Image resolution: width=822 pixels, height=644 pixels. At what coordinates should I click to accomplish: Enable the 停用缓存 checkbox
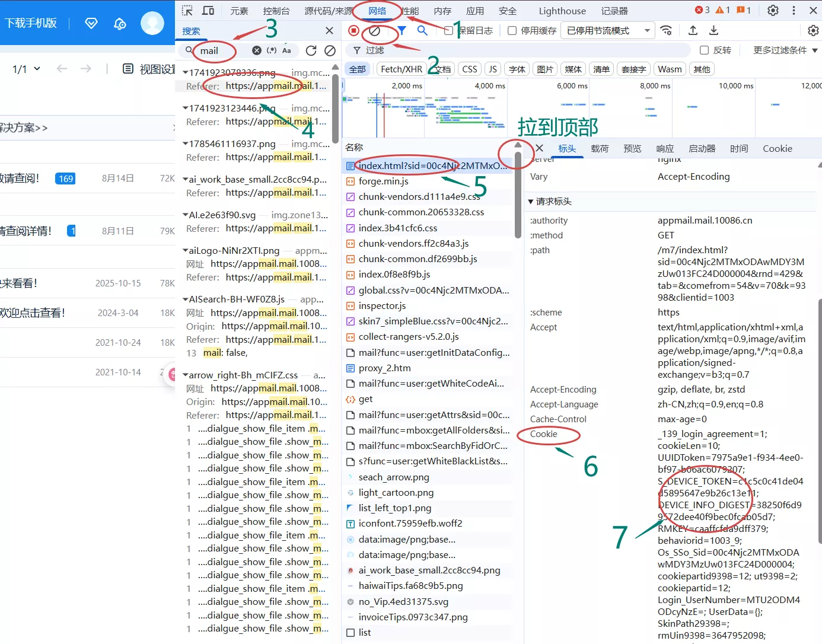pyautogui.click(x=512, y=30)
